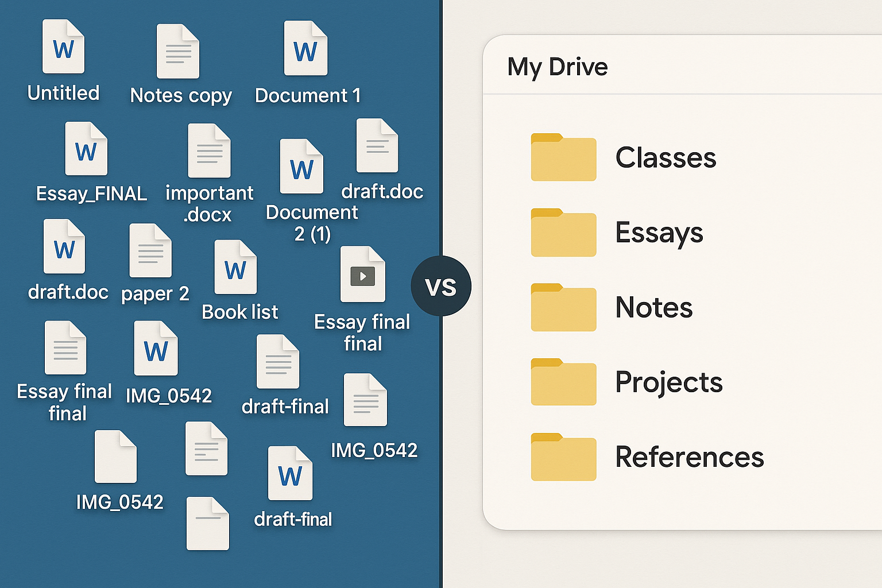The image size is (882, 588).
Task: Select the paper 2 document
Action: click(149, 250)
